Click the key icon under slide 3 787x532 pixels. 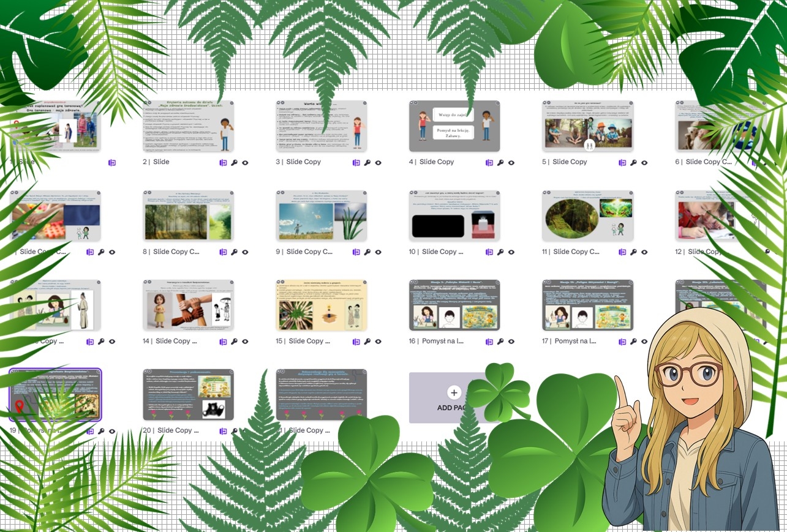[x=367, y=163]
